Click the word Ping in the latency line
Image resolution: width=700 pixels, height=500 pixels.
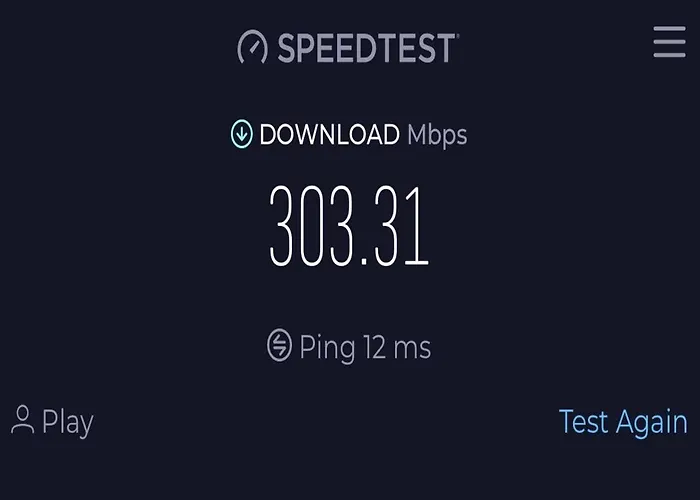coord(327,348)
